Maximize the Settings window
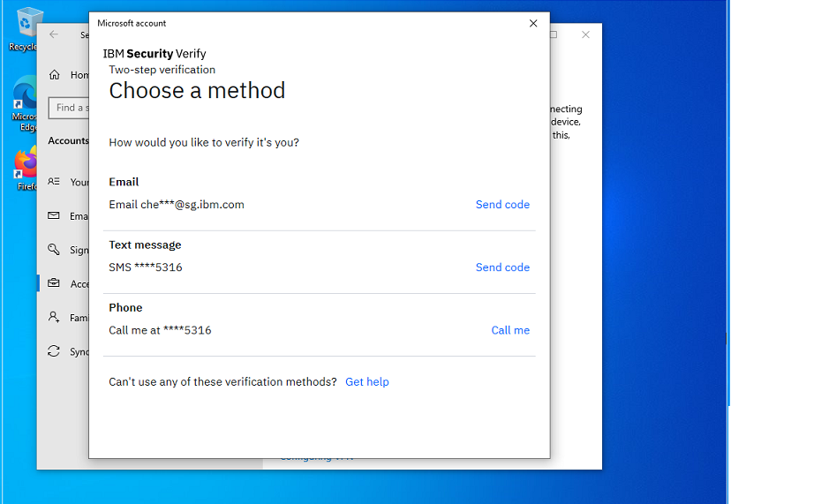 tap(554, 34)
